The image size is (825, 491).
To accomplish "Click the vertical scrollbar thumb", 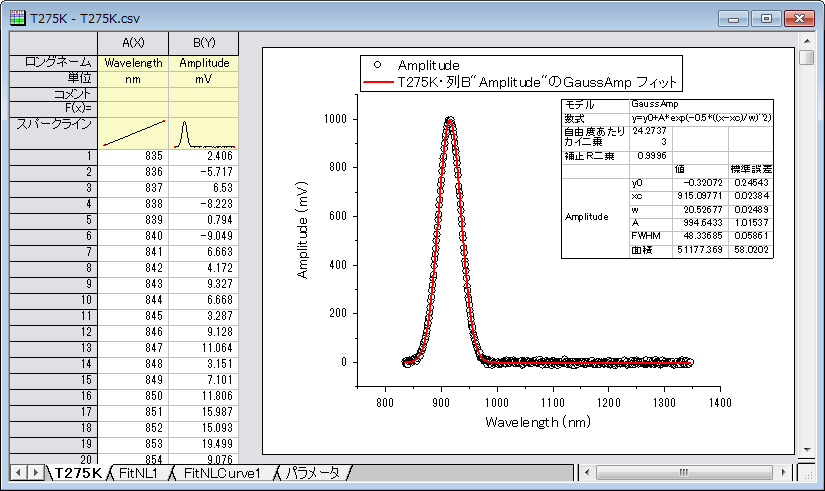I will 807,57.
